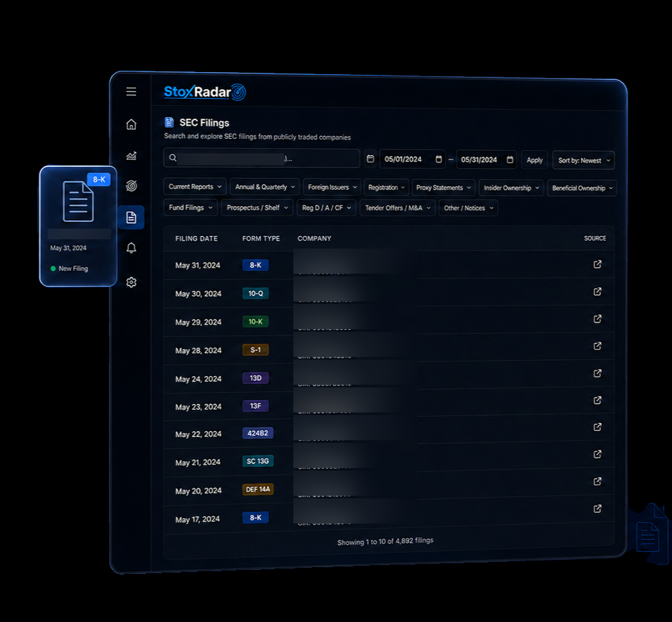Open source link for May 20, 2024 filing

click(597, 481)
